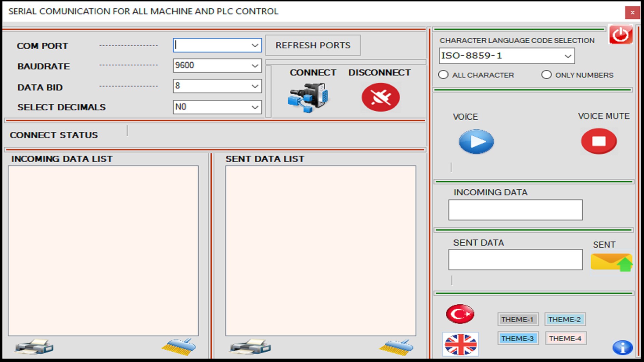Select the All Character radio button

click(x=443, y=75)
